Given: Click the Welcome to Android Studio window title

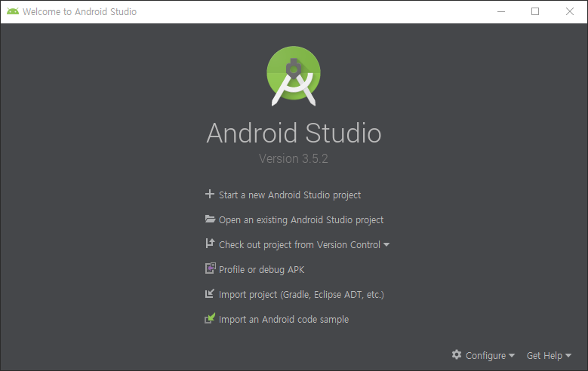Looking at the screenshot, I should tap(79, 11).
